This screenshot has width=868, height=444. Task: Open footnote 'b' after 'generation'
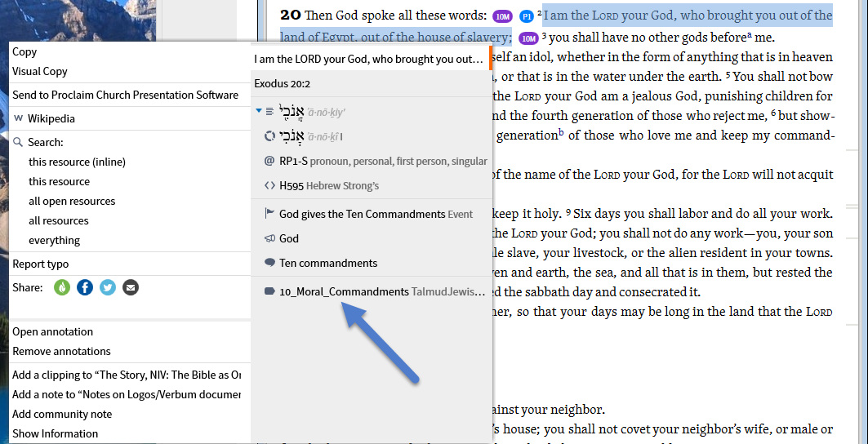click(x=561, y=132)
